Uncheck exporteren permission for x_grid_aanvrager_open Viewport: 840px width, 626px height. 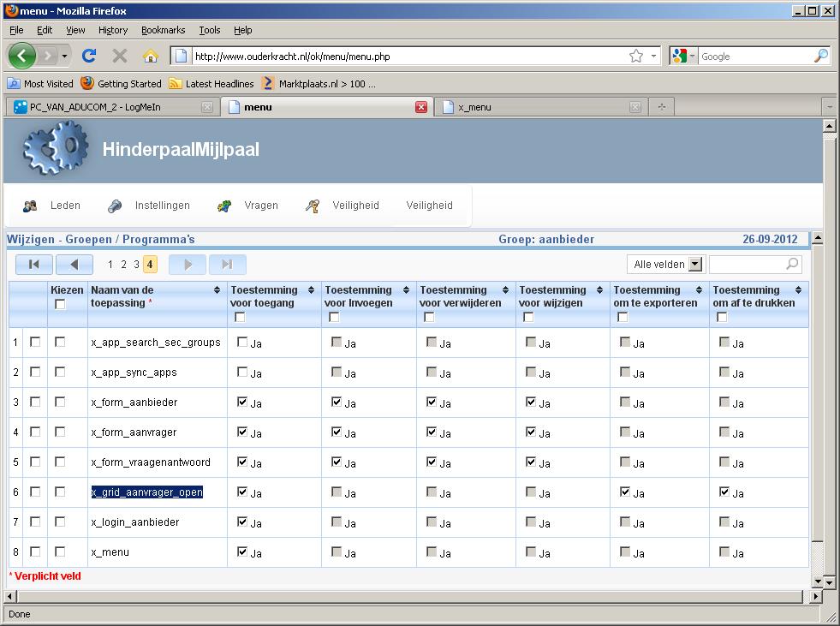coord(624,492)
